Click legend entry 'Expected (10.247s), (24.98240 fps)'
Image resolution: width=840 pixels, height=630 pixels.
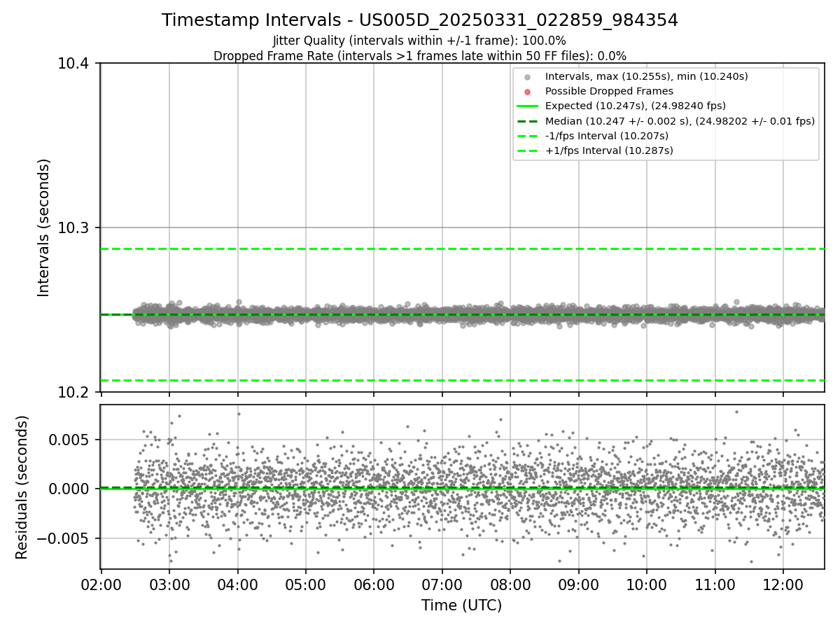pos(635,106)
